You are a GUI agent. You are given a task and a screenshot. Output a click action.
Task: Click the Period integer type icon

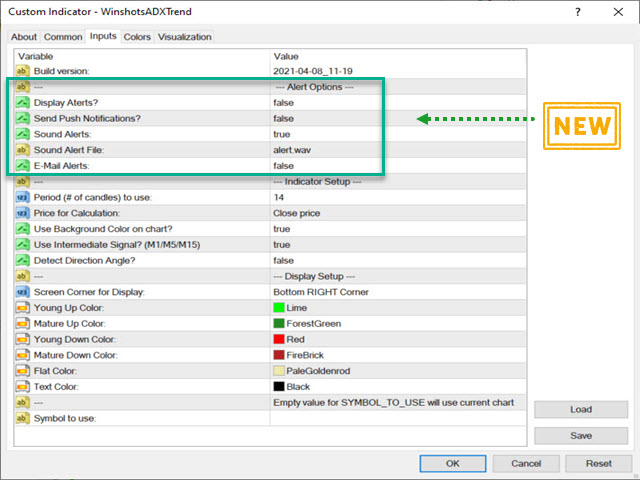pos(22,197)
